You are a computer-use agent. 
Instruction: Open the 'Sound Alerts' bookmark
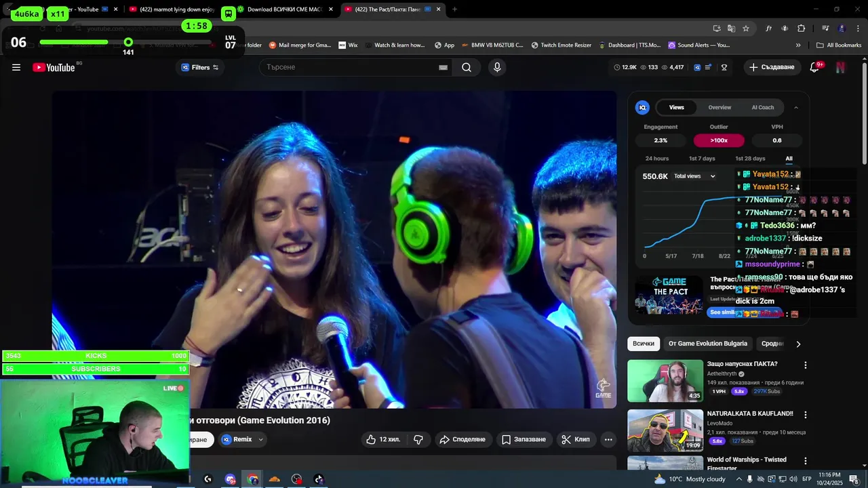[698, 45]
